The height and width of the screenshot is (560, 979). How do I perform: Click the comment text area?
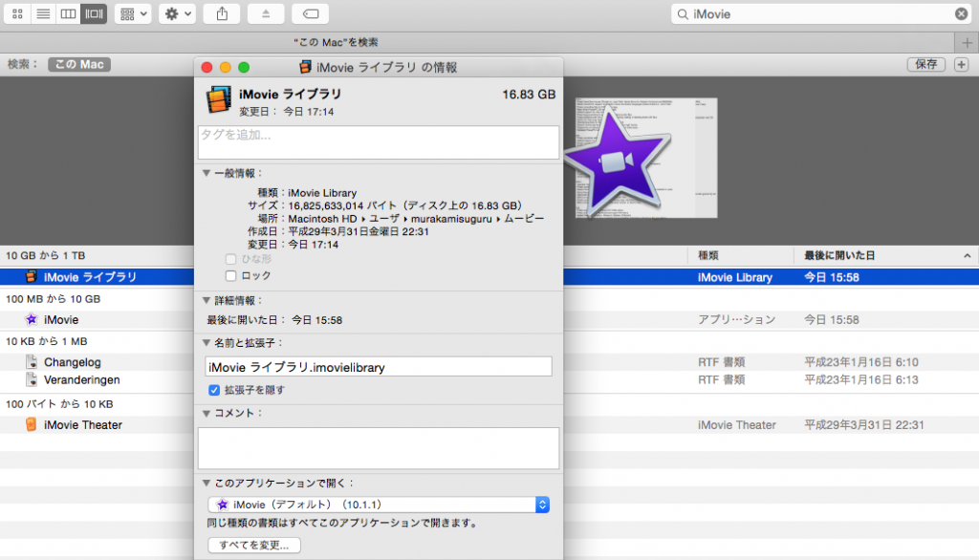[379, 448]
